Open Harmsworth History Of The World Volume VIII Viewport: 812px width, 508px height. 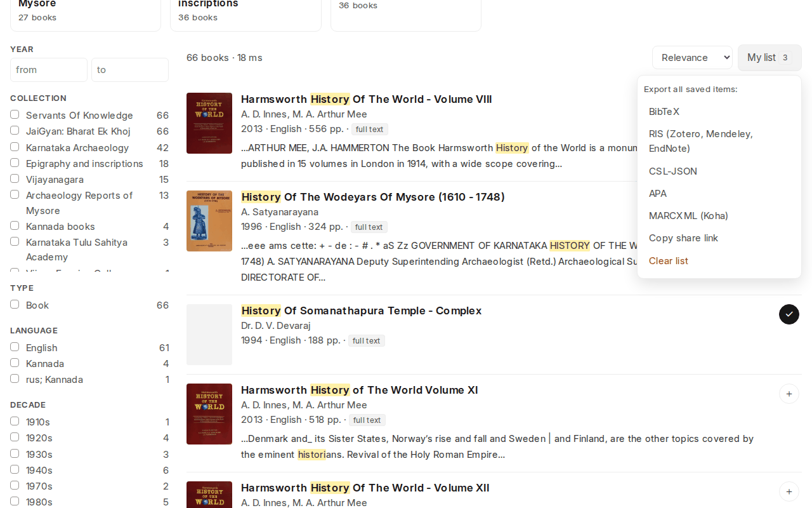click(x=367, y=99)
